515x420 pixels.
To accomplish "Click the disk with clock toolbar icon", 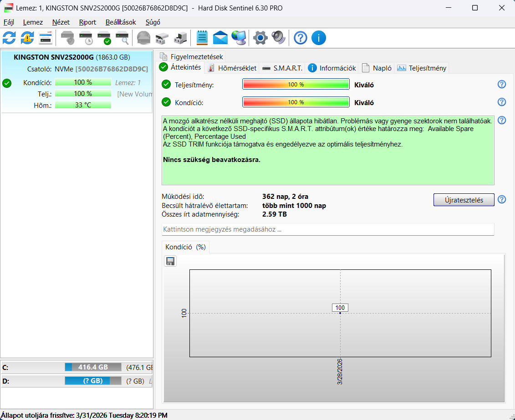I will pyautogui.click(x=86, y=38).
